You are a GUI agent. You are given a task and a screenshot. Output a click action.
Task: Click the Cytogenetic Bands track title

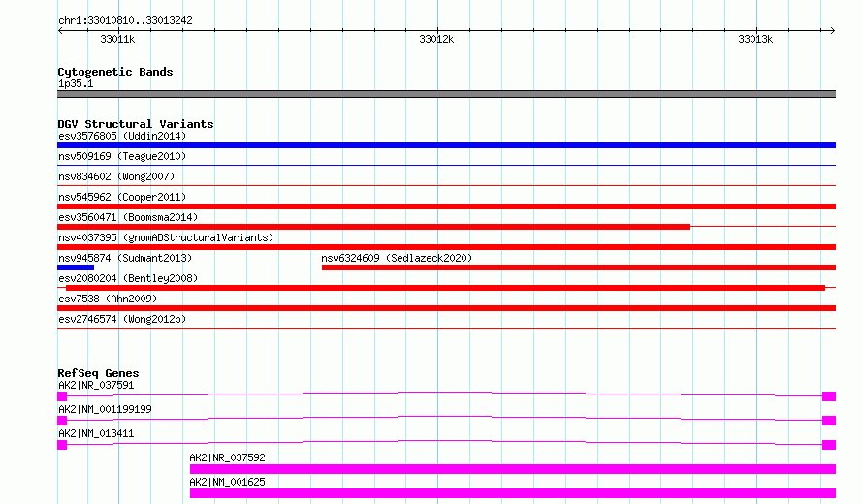[x=115, y=72]
